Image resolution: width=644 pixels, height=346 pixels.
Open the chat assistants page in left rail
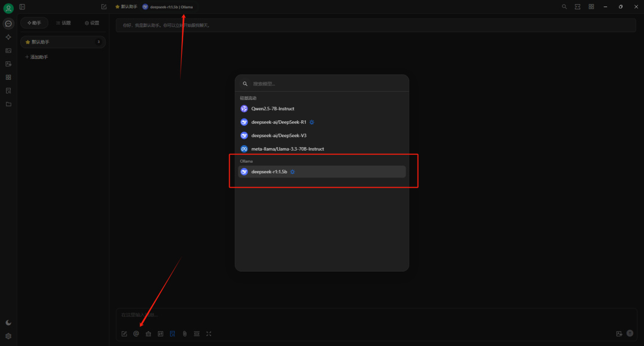(x=8, y=24)
